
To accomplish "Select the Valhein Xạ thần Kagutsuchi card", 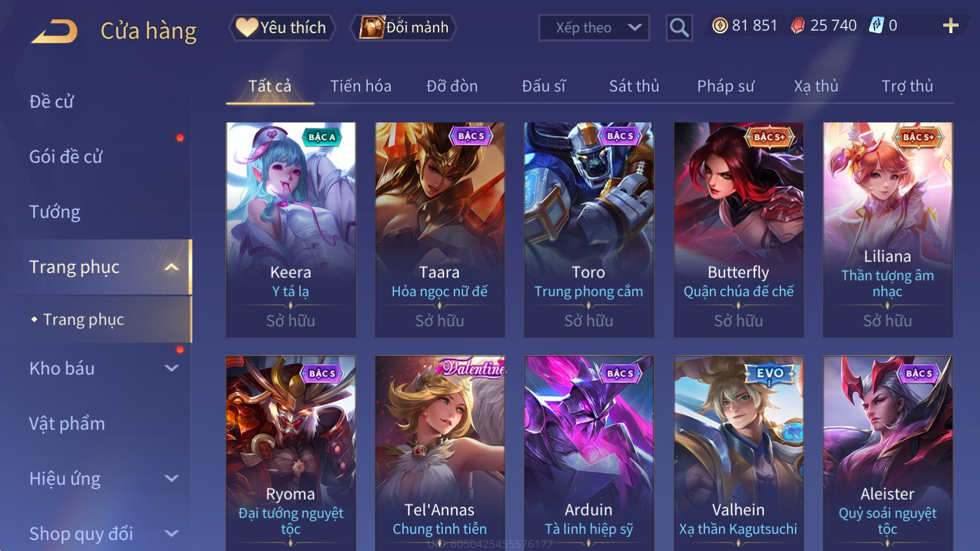I will (x=739, y=453).
